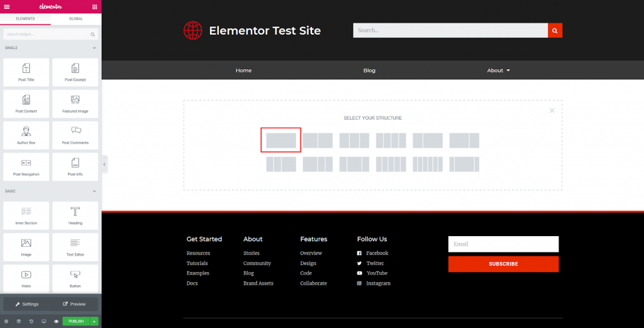Expand the Publish save options arrow
Viewport: 644px width, 328px height.
(94, 321)
